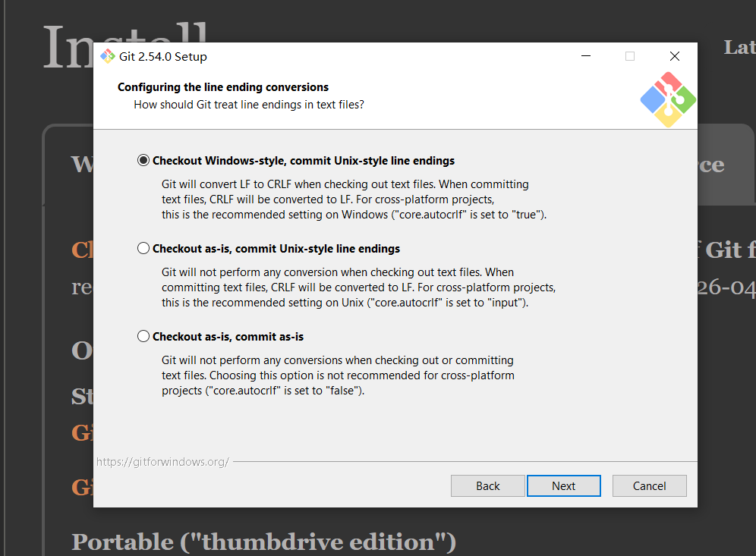Click the Git icon in the title bar

[107, 56]
